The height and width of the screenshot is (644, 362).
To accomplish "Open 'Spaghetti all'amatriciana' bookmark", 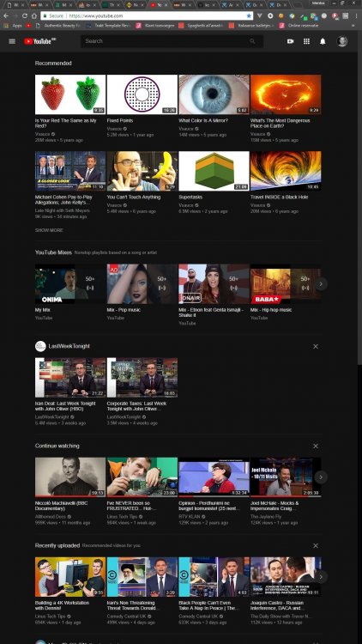I will point(202,26).
